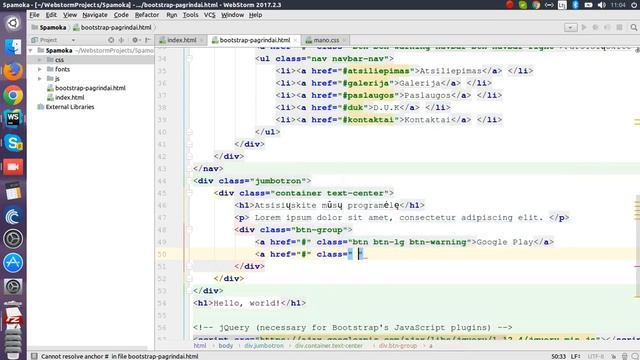The height and width of the screenshot is (360, 640).
Task: Expand the fonts folder
Action: coord(40,69)
